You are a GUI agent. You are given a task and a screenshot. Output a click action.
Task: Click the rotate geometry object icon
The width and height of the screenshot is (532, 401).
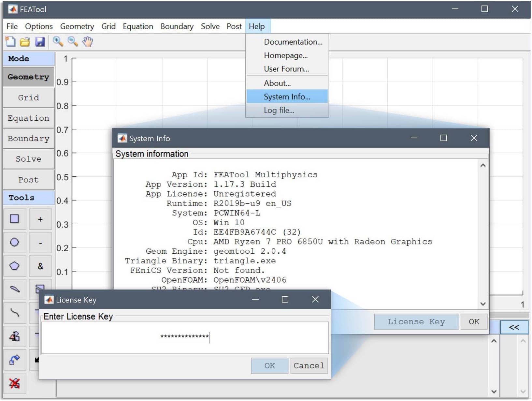(x=14, y=360)
